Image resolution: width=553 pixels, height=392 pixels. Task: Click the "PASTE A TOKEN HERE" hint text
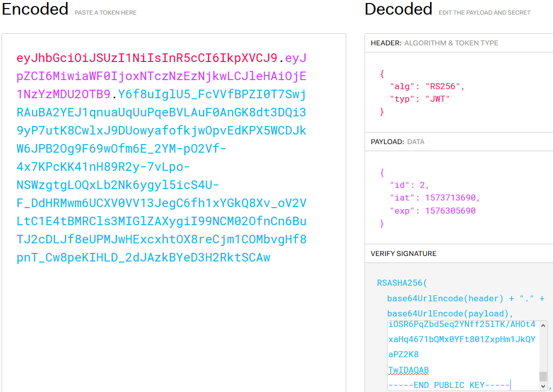tap(105, 13)
